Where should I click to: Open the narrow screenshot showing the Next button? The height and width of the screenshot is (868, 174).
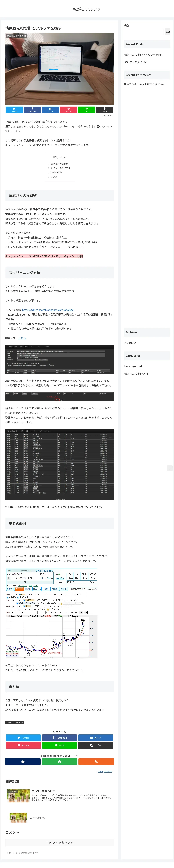[59, 396]
